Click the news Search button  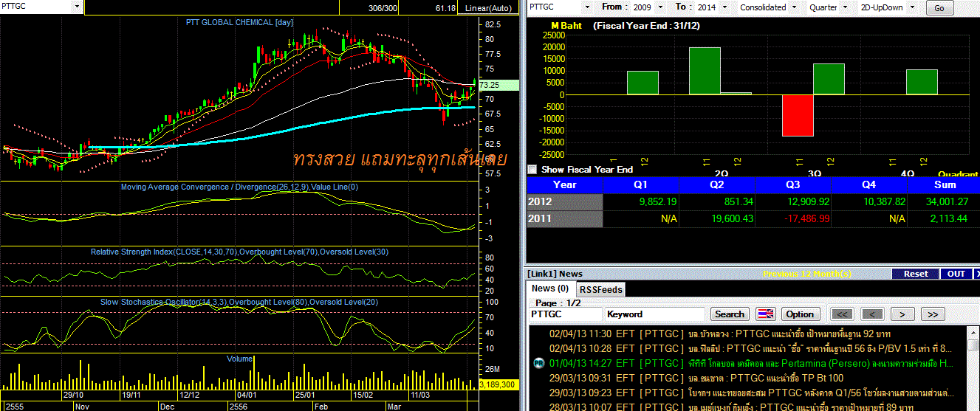point(730,314)
